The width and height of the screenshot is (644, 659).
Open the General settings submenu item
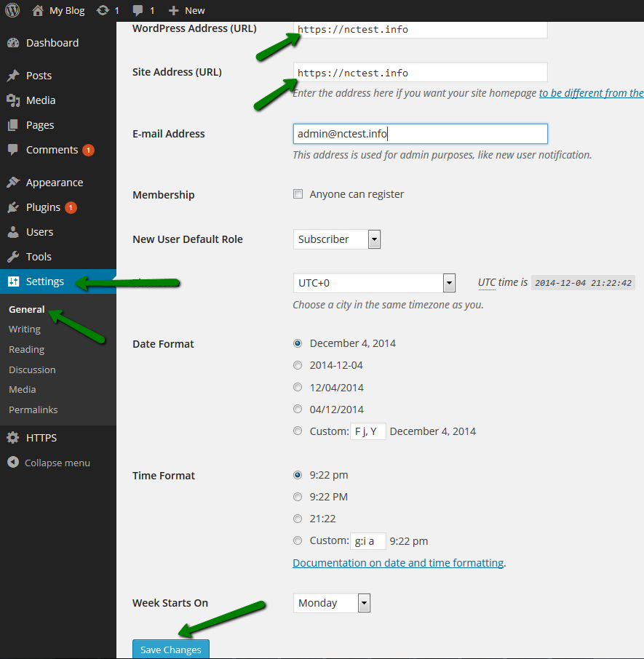[26, 309]
